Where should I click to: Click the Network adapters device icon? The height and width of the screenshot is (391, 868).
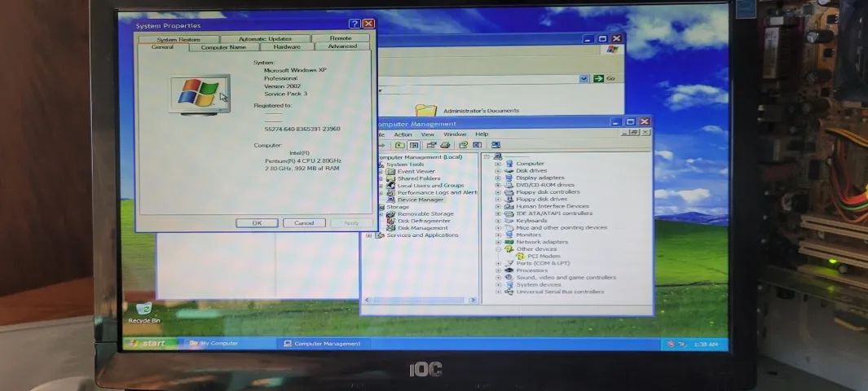tap(509, 242)
